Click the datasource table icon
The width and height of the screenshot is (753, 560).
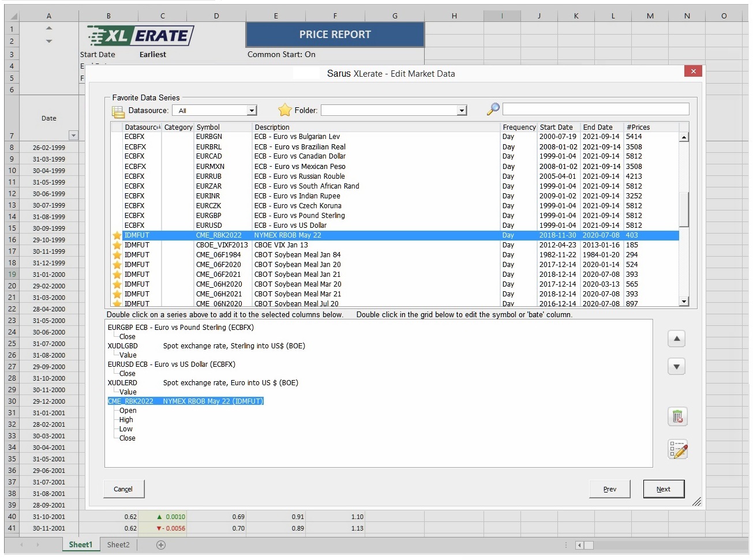tap(118, 111)
